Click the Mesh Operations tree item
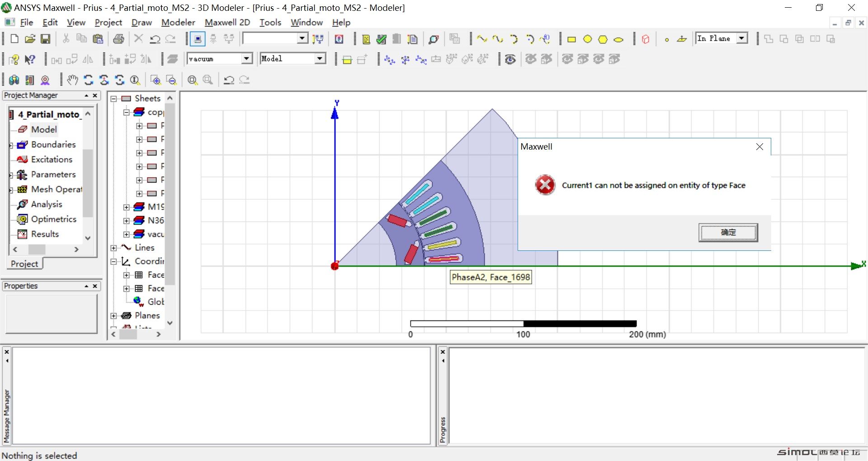This screenshot has height=461, width=868. coord(57,189)
